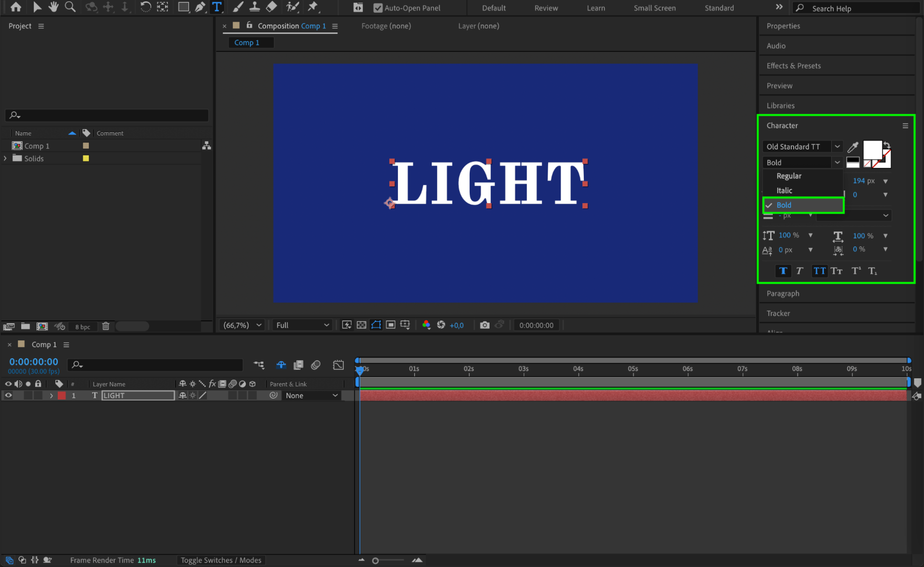Select the Zoom magnifier tool
This screenshot has width=924, height=567.
coord(70,7)
